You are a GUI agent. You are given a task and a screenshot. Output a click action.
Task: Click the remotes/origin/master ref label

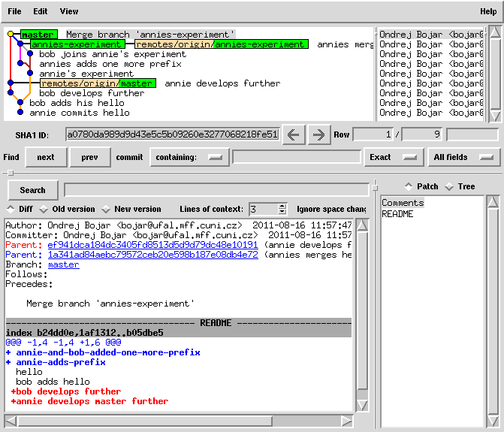tap(98, 83)
